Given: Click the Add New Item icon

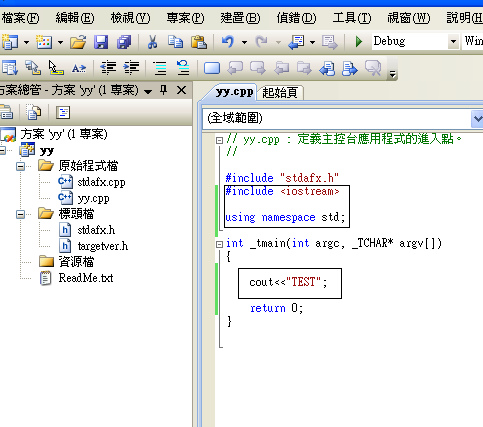Looking at the screenshot, I should click(x=44, y=42).
